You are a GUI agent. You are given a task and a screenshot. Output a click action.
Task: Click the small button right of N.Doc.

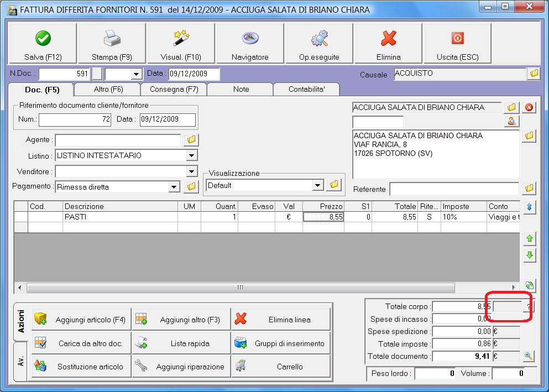point(97,74)
